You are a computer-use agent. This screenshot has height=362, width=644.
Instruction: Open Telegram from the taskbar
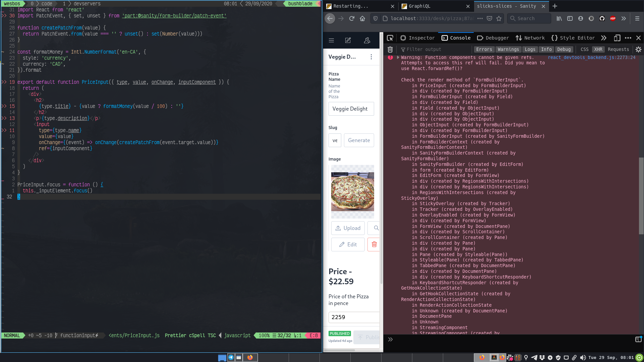tap(231, 357)
